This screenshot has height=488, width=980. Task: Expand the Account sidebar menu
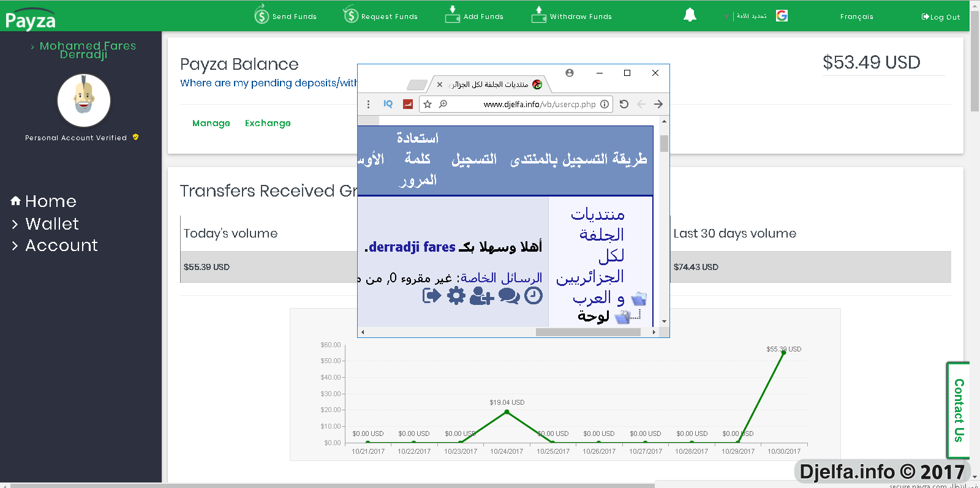point(55,246)
